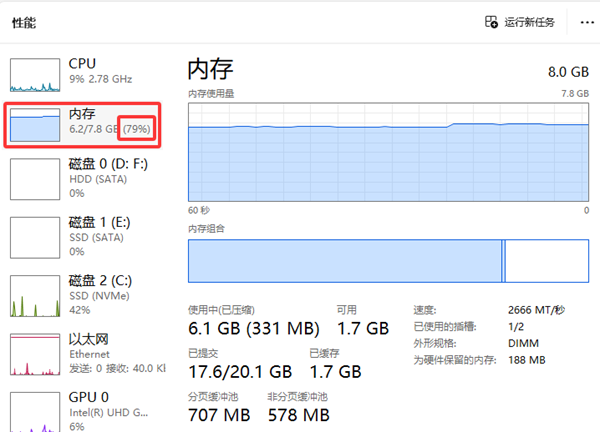The image size is (600, 432).
Task: Click the 可用 1.7 GB value
Action: pyautogui.click(x=362, y=327)
